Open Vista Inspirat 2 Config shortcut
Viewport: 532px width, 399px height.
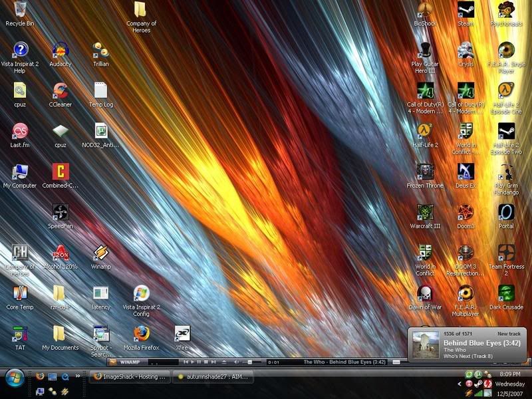pyautogui.click(x=141, y=301)
